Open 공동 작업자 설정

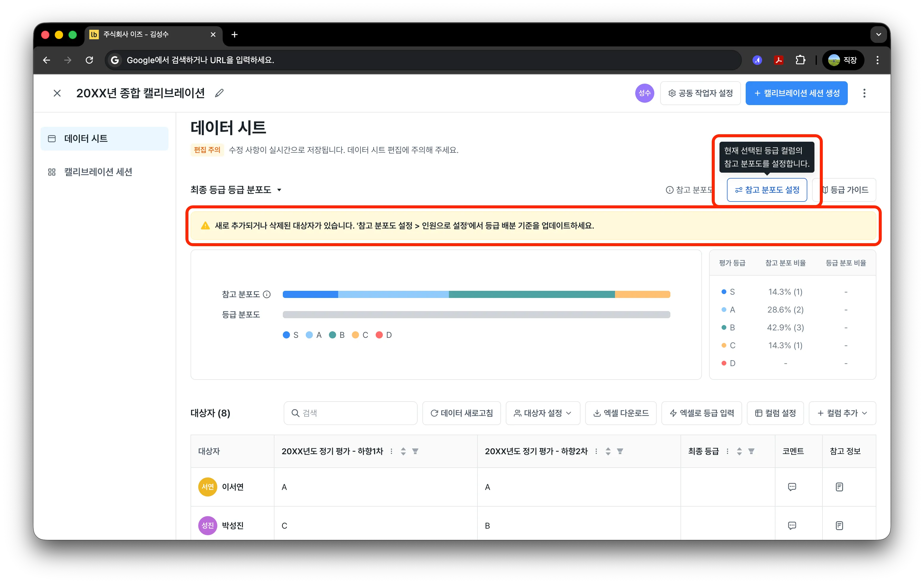(700, 93)
